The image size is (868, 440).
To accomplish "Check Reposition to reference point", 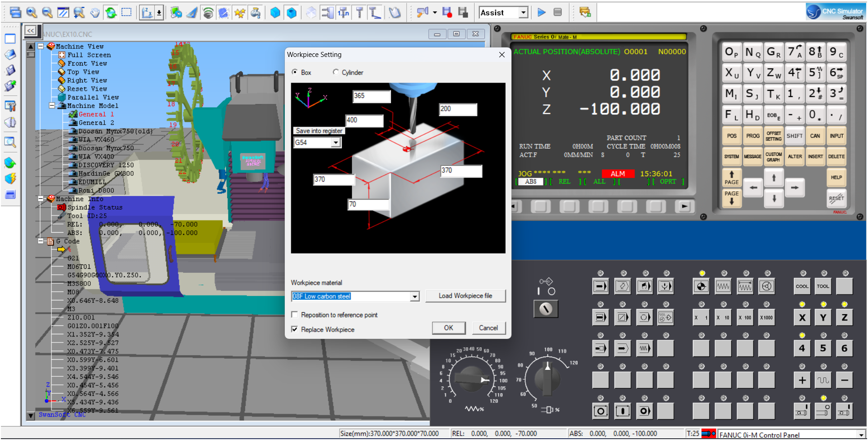I will [x=295, y=315].
